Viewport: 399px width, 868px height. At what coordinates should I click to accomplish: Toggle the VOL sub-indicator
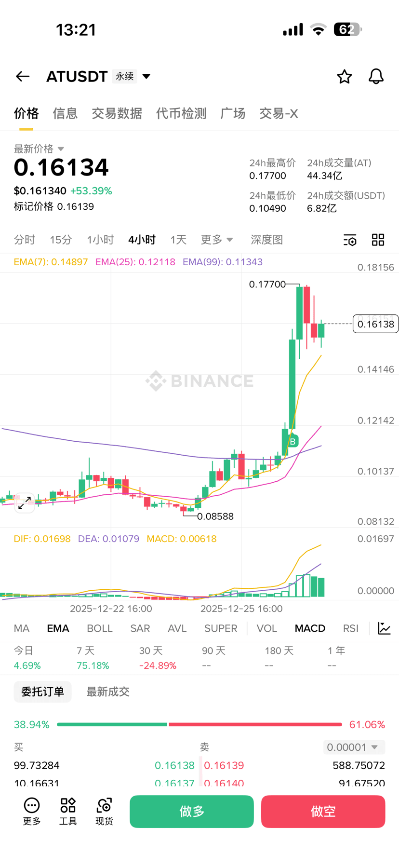(266, 628)
